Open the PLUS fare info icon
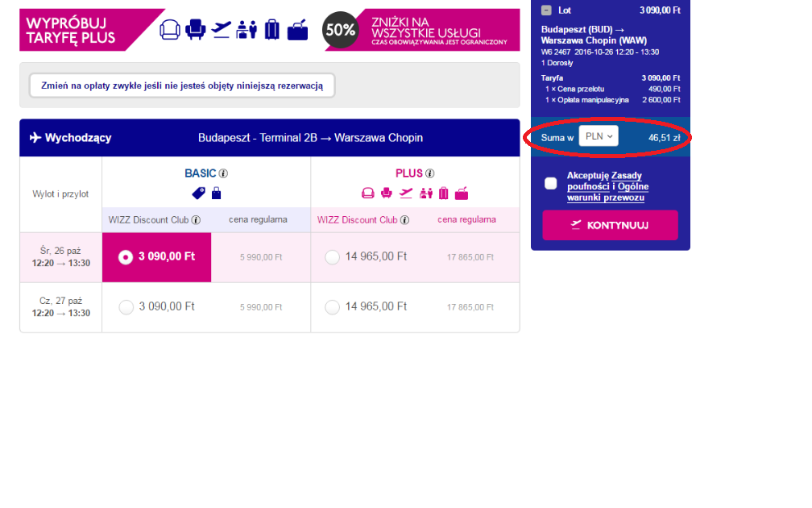Viewport: 812px width, 508px height. (x=430, y=173)
